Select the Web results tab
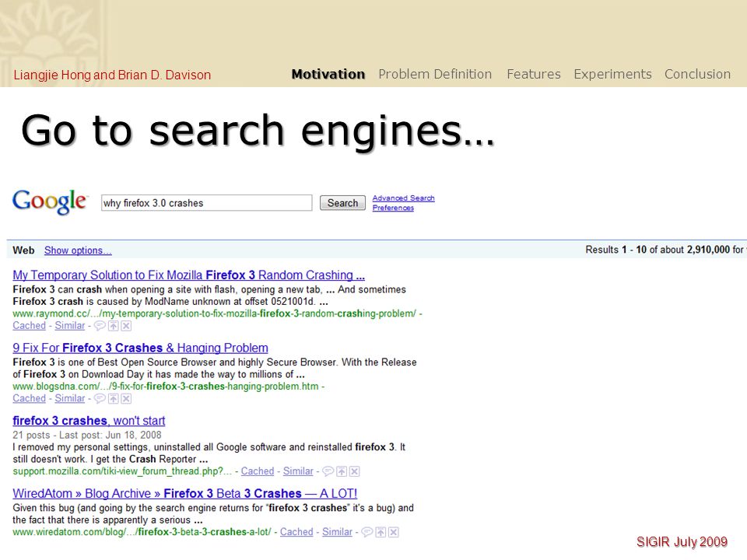This screenshot has width=747, height=560. [23, 250]
